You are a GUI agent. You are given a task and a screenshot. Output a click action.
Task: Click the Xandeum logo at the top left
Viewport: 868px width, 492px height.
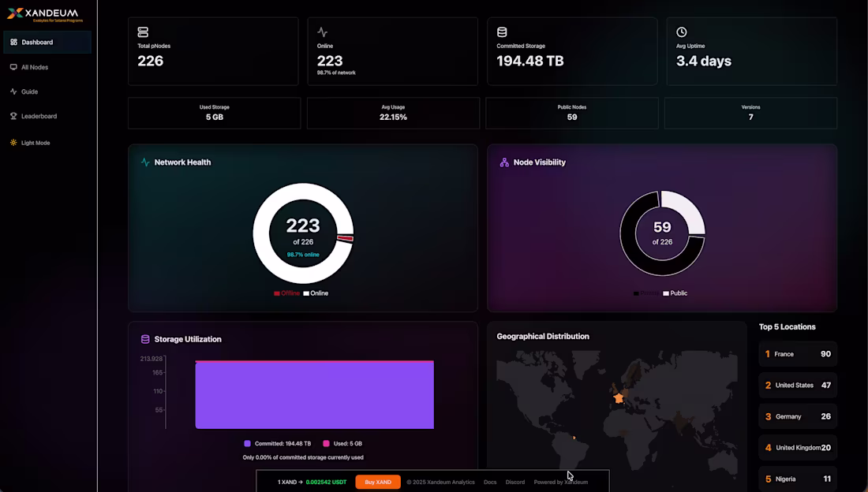pyautogui.click(x=43, y=13)
